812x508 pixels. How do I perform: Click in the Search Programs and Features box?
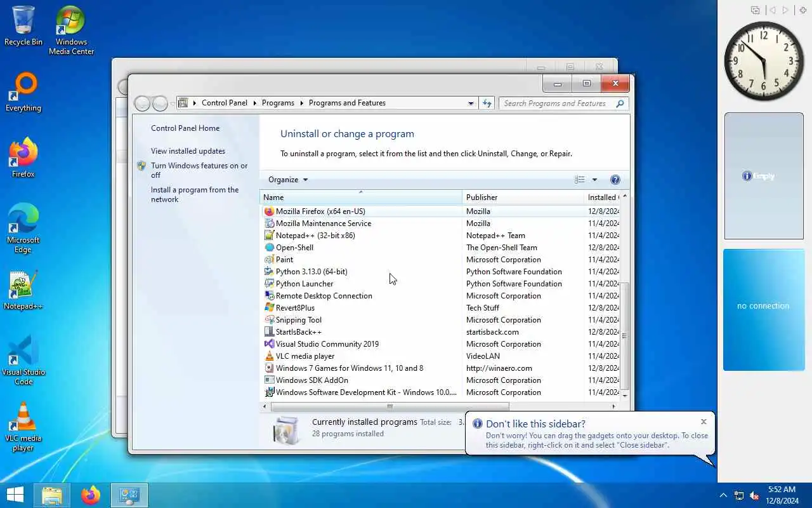[557, 104]
